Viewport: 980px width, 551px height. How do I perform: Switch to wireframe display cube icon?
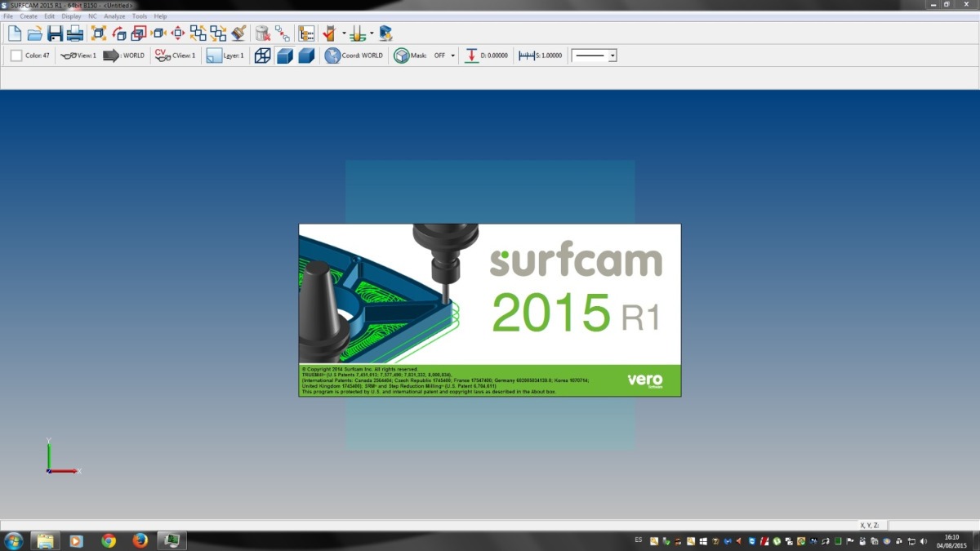tap(262, 56)
